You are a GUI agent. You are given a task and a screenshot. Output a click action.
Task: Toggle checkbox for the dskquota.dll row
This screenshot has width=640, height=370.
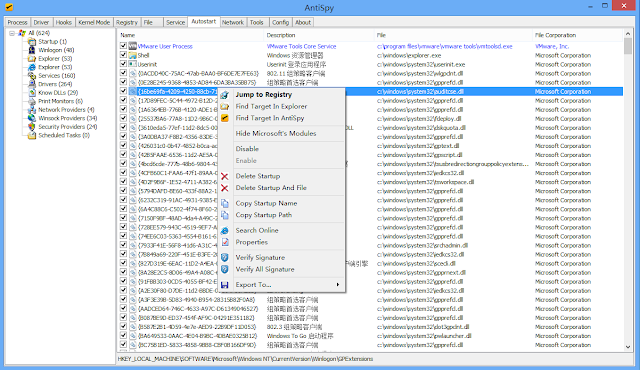coord(123,127)
